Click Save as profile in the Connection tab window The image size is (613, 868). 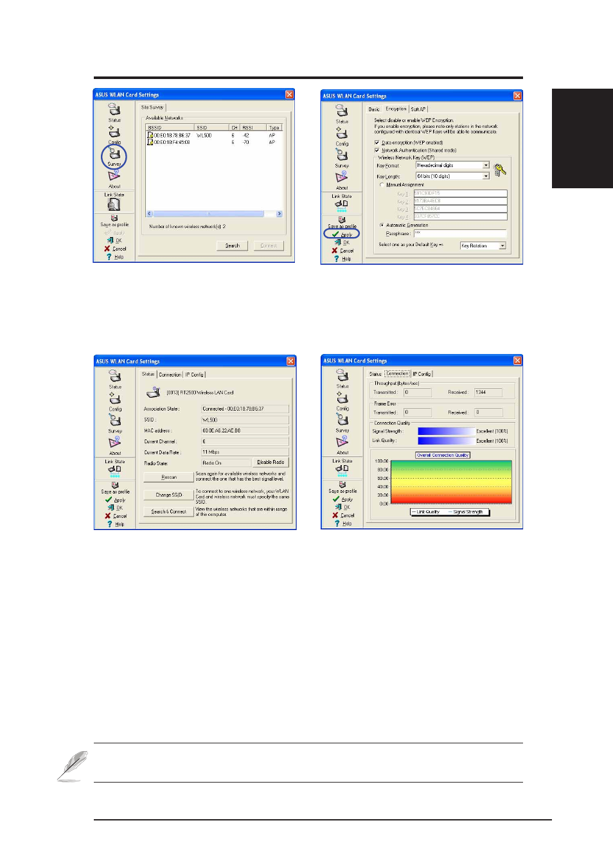point(342,488)
